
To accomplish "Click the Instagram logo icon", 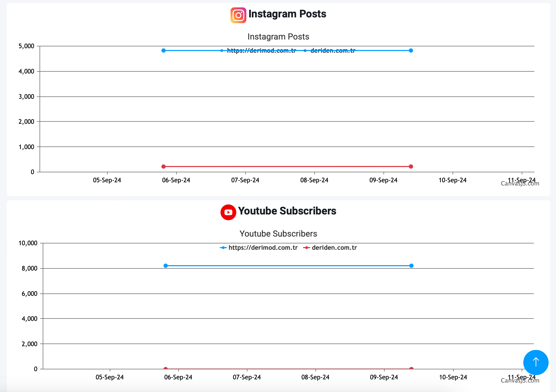I will 238,15.
